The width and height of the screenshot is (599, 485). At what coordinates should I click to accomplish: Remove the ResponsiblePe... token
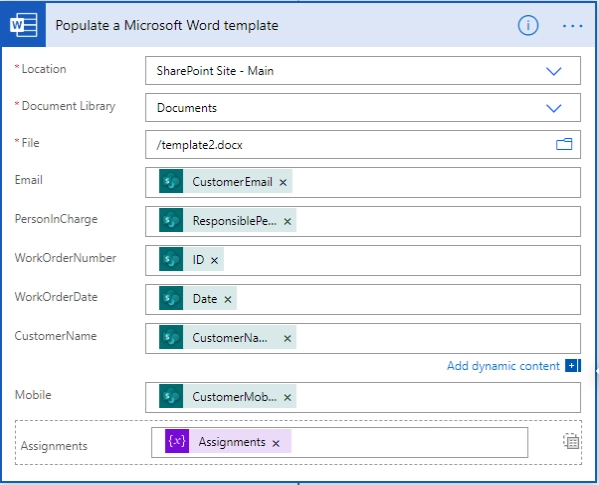[x=287, y=221]
